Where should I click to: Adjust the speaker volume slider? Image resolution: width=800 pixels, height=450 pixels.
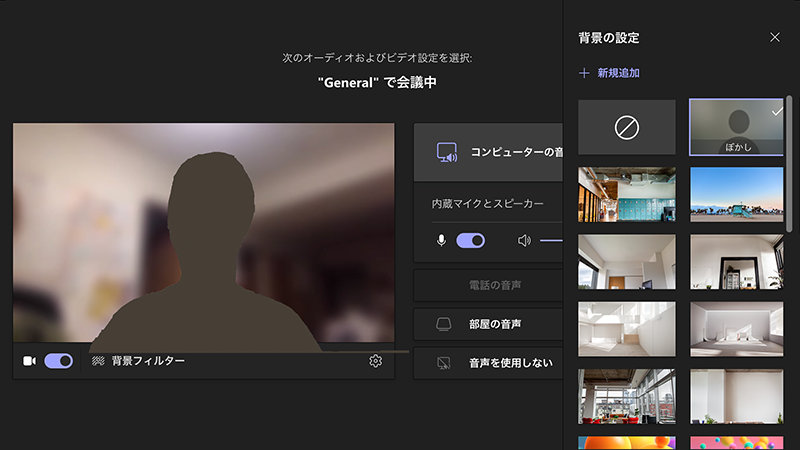point(551,240)
